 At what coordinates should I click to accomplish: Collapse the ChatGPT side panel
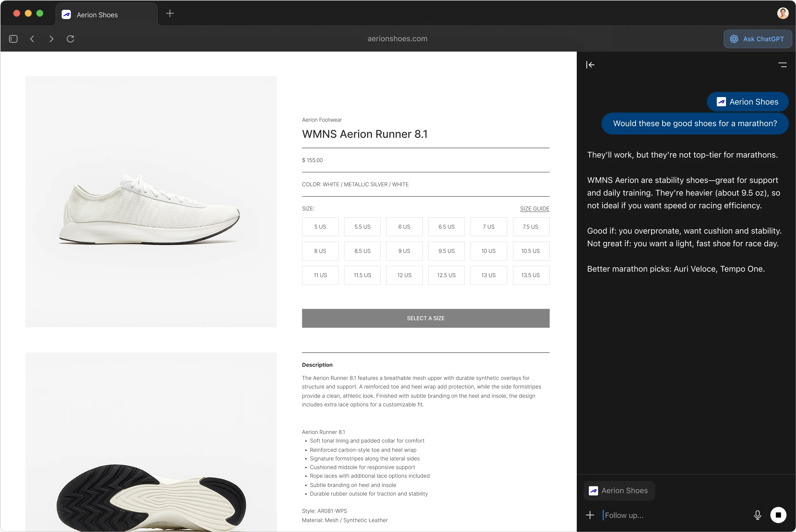(590, 65)
